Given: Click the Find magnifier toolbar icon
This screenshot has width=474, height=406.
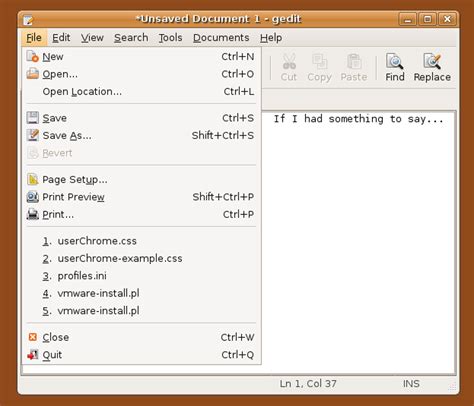Looking at the screenshot, I should [x=395, y=61].
